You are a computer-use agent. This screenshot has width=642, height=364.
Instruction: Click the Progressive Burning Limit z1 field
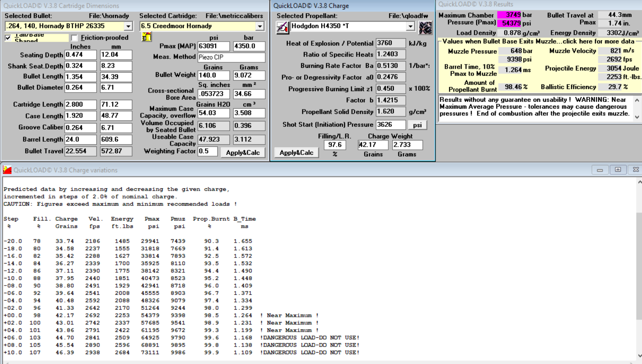point(391,89)
